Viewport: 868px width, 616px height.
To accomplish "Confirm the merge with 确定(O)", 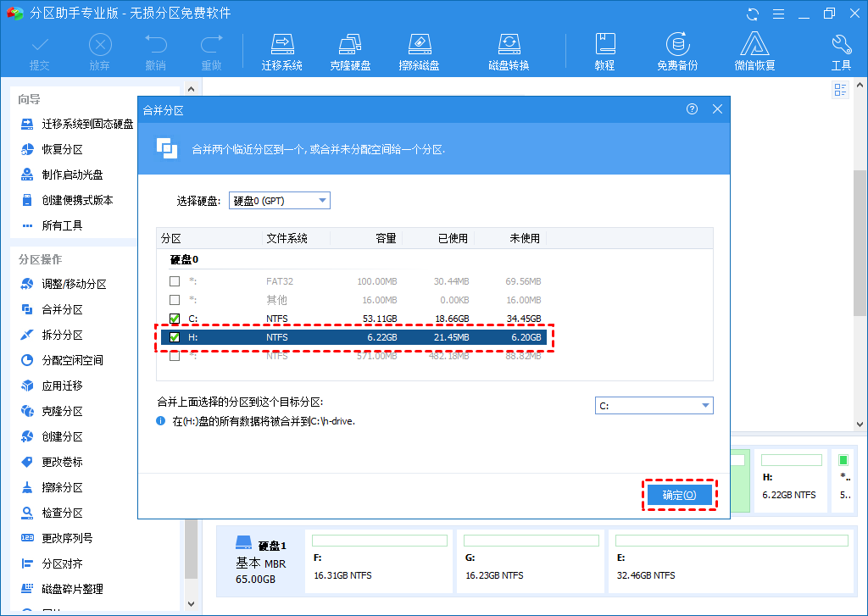I will pos(678,495).
